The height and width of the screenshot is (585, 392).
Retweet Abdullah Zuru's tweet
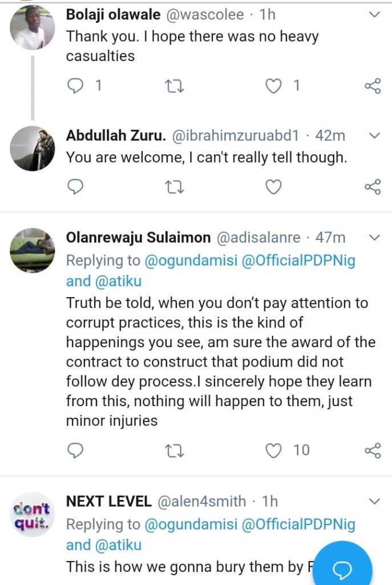click(x=175, y=187)
